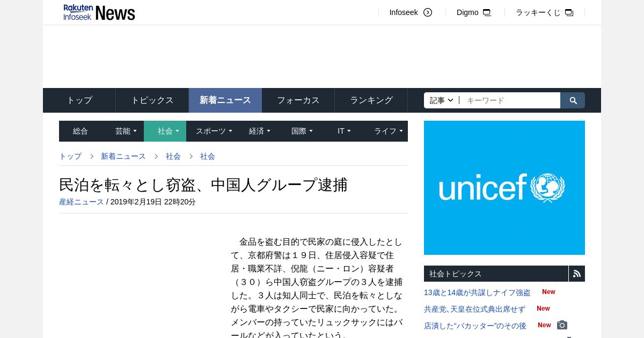Open the 13歳と14歳が共謀しナイフ強盗 headline

(x=477, y=292)
